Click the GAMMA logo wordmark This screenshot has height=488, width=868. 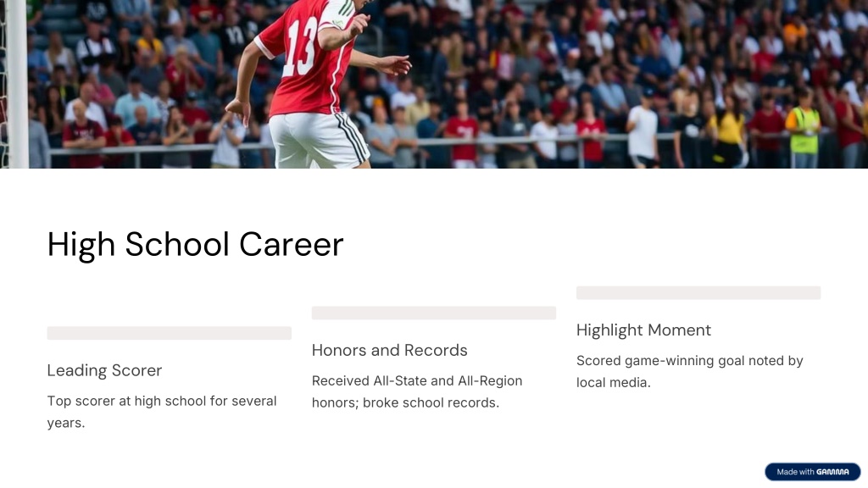pos(832,472)
